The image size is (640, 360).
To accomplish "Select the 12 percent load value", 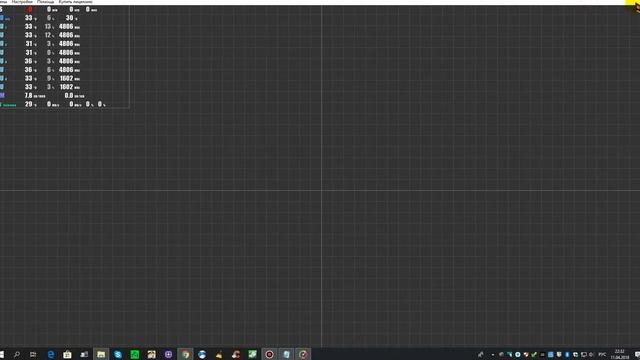I will coord(48,35).
